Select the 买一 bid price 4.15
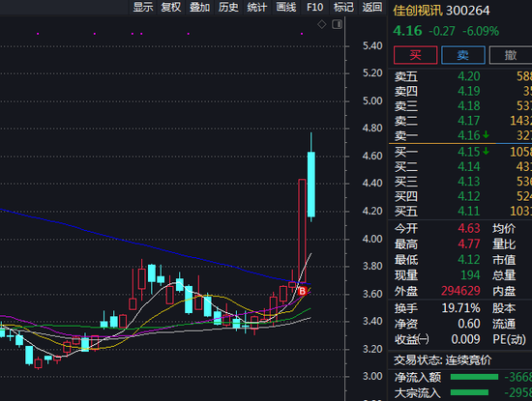The image size is (532, 401). [x=469, y=152]
